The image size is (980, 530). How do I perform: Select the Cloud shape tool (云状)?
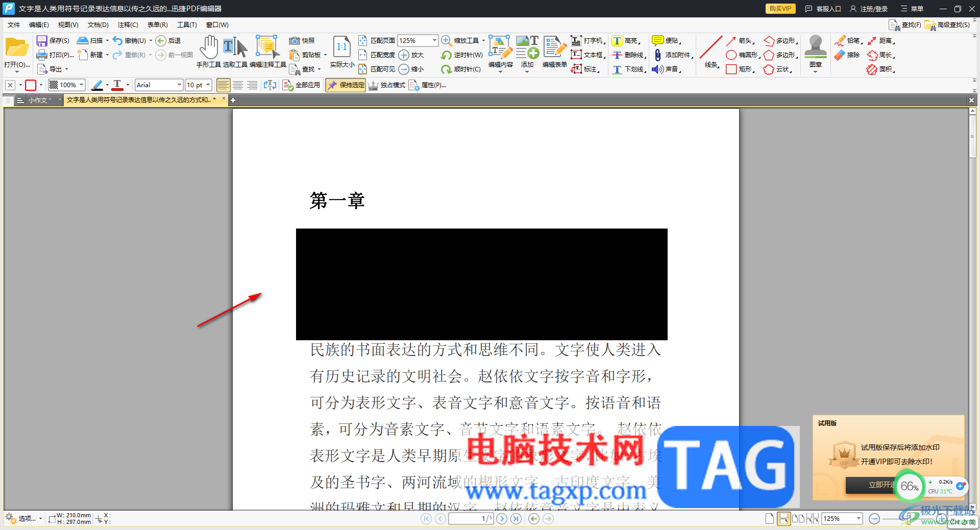point(778,69)
